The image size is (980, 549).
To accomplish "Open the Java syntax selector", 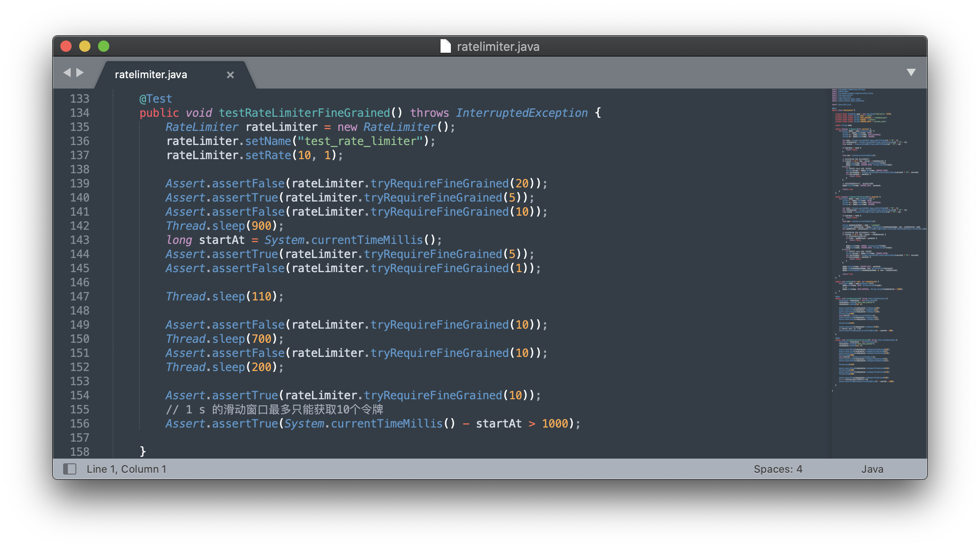I will tap(872, 469).
